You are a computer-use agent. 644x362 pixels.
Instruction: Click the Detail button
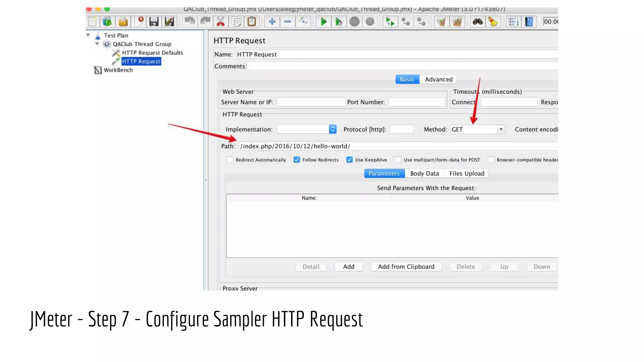click(311, 267)
